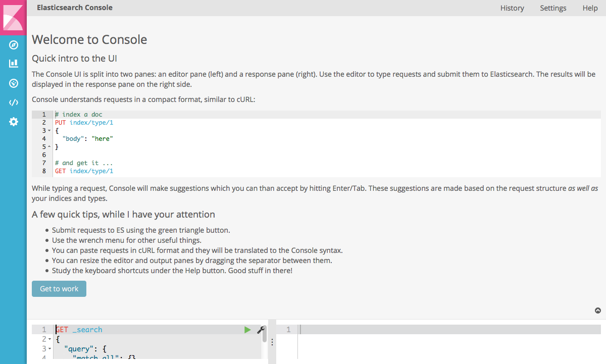Click the tip about resizing panes
606x364 pixels.
[192, 261]
